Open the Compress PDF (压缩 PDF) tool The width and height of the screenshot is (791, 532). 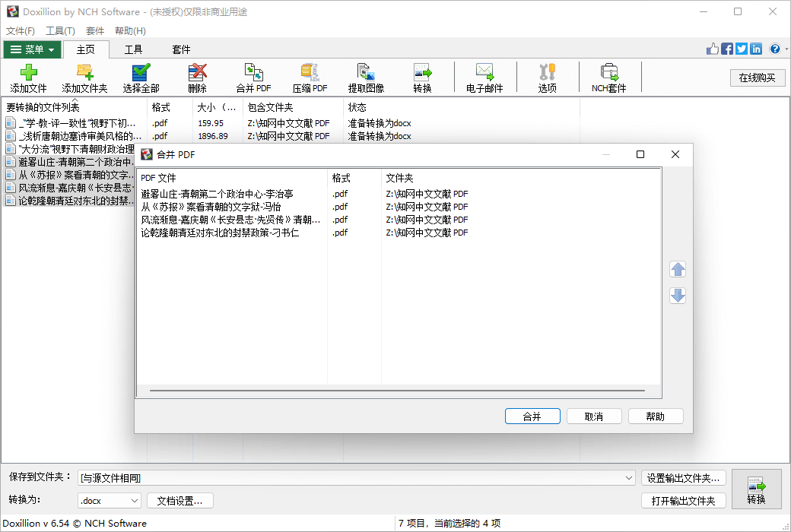(x=310, y=78)
